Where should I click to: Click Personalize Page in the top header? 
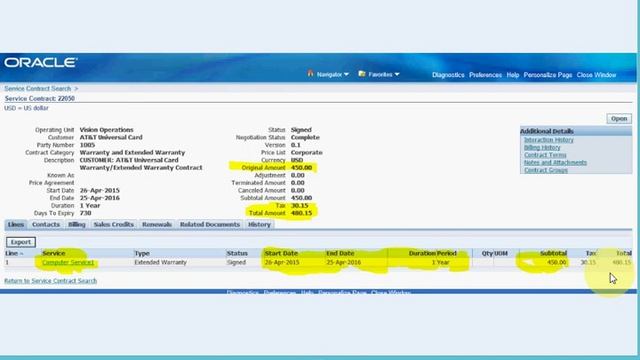pyautogui.click(x=548, y=75)
